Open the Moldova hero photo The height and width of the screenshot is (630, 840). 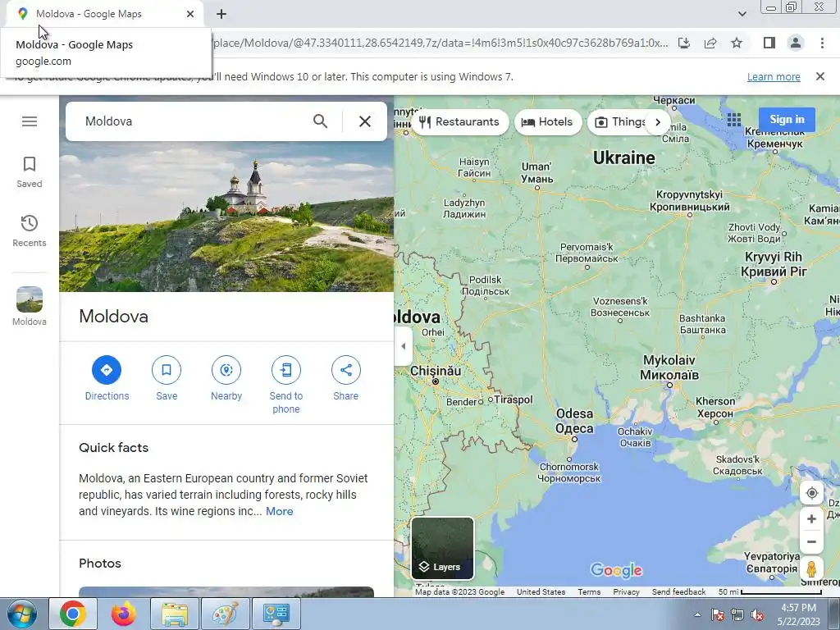226,217
